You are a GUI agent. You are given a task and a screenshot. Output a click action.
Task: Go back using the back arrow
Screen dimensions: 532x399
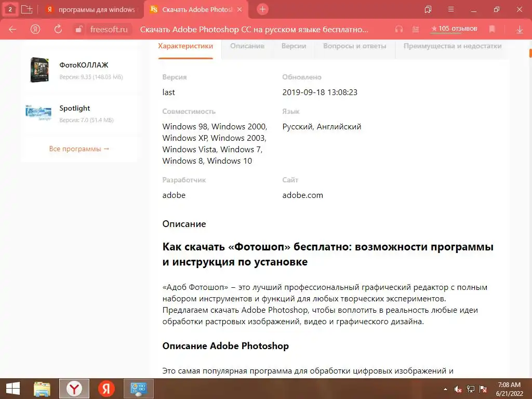[x=12, y=29]
